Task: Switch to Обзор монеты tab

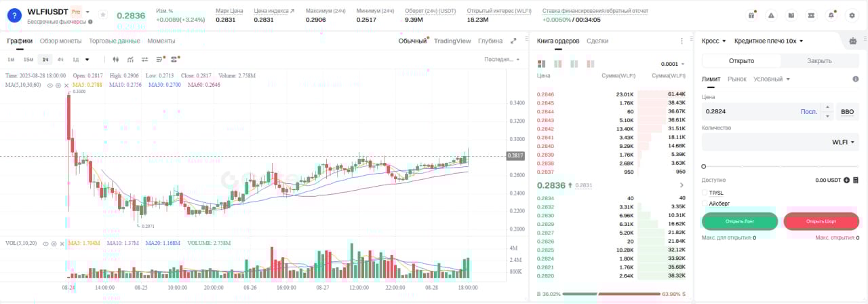Action: (x=60, y=41)
